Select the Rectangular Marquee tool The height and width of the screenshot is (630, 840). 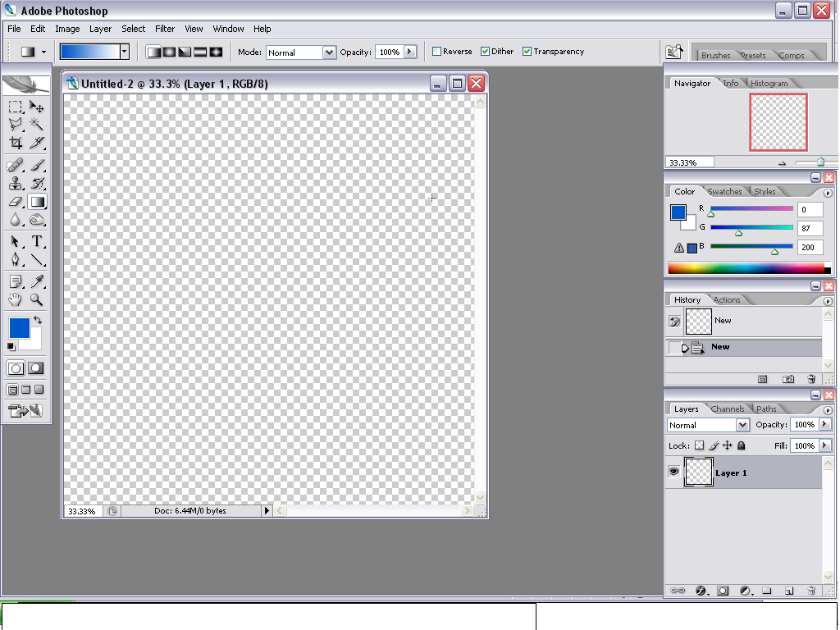[x=16, y=107]
